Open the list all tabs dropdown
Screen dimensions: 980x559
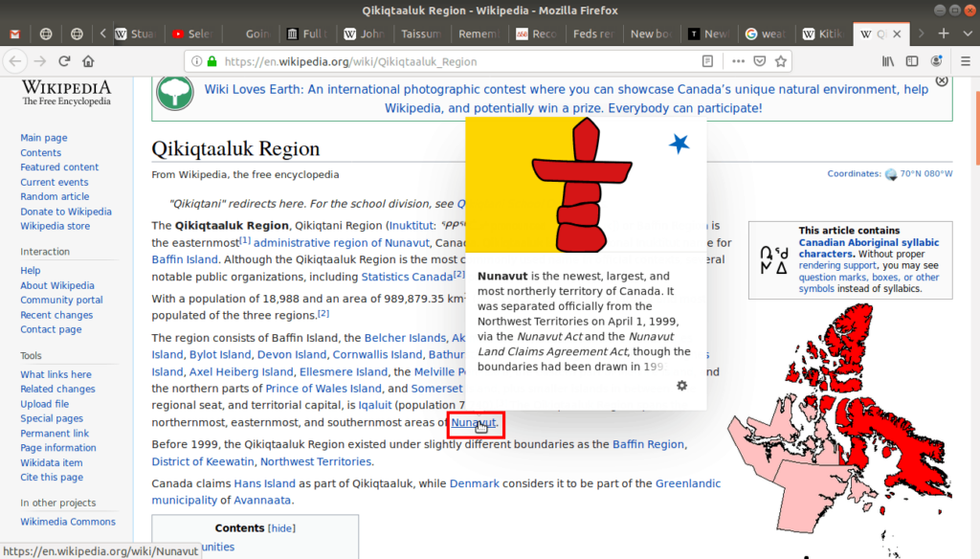(x=968, y=34)
